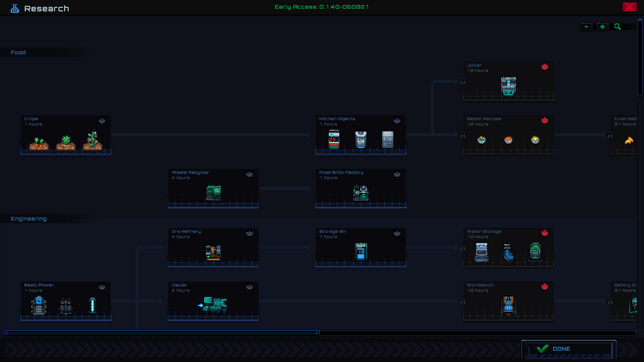Click the vertical scrollbar thumb
Viewport: 644px width, 362px height.
point(640,58)
